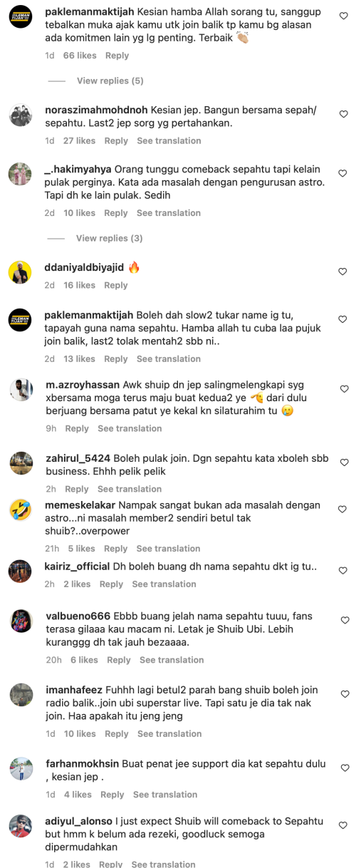356x868 pixels.
Task: Reply to ddaniyaldbiyajid's comment
Action: click(115, 285)
